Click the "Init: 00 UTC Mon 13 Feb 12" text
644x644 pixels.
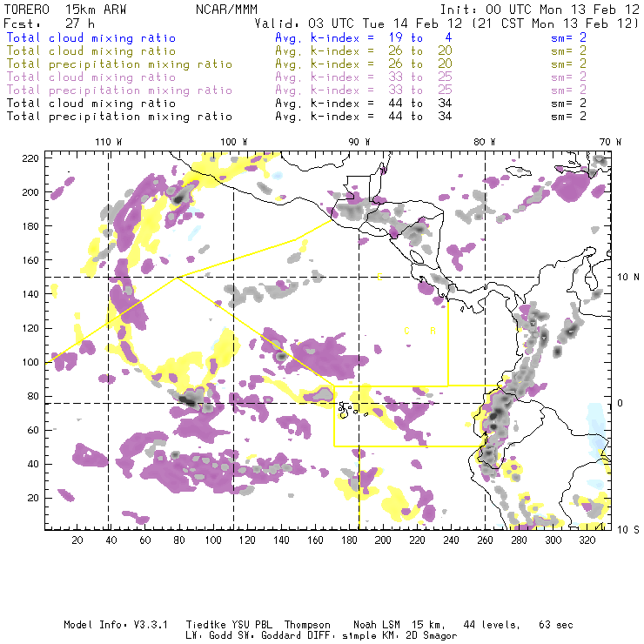(540, 10)
